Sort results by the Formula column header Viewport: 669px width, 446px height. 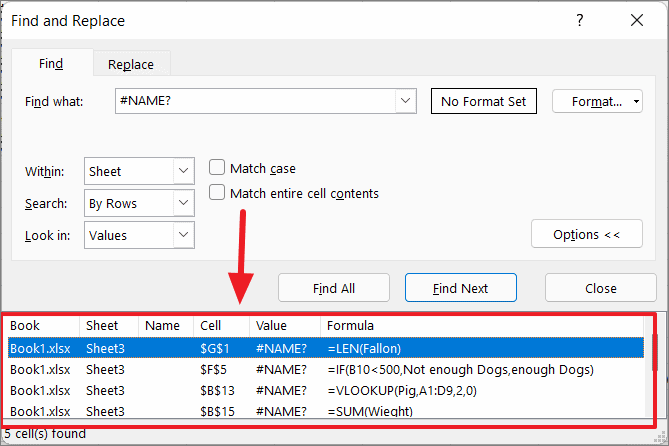(x=351, y=325)
